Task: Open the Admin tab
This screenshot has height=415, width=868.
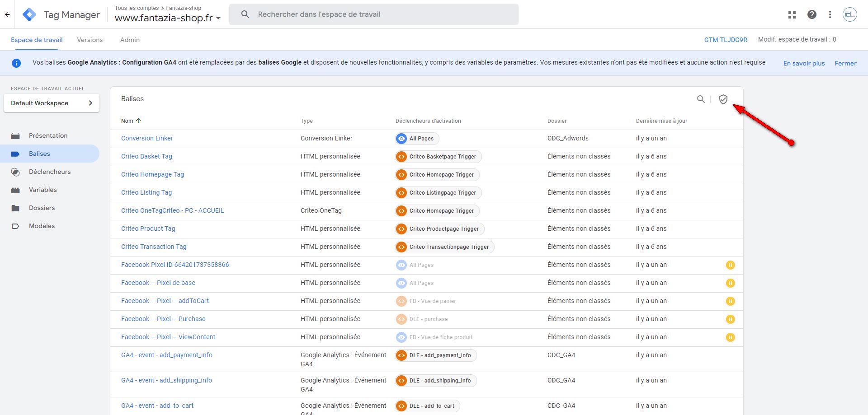Action: point(130,40)
